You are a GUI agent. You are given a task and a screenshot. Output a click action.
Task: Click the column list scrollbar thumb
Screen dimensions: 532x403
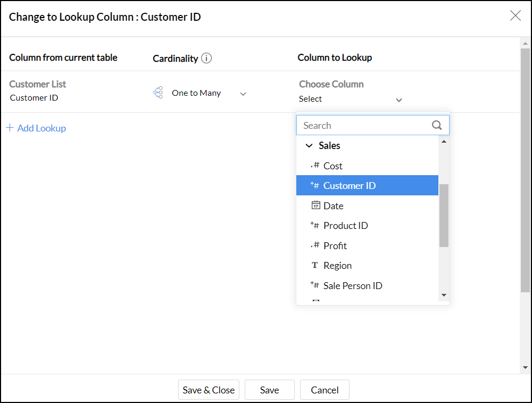[x=444, y=216]
